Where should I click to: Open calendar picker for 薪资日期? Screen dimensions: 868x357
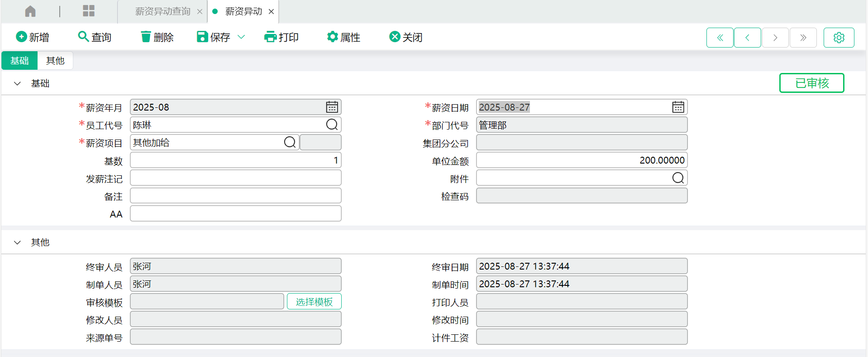[678, 107]
